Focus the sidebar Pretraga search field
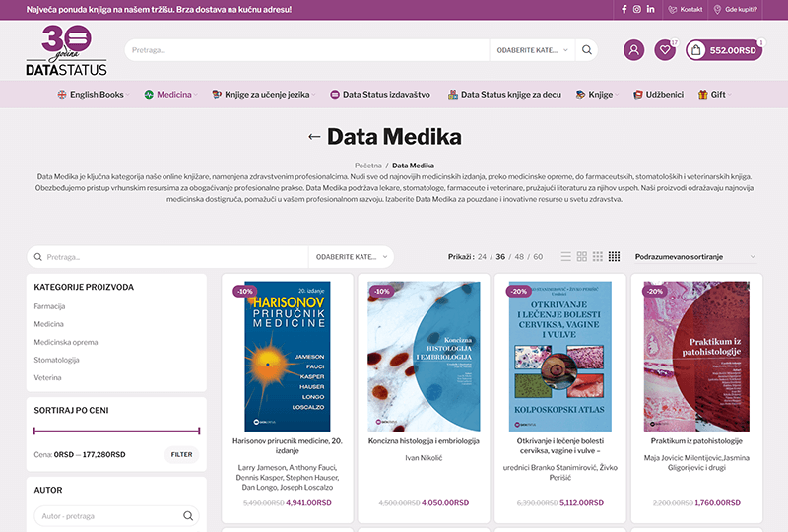The height and width of the screenshot is (532, 788). [x=167, y=257]
